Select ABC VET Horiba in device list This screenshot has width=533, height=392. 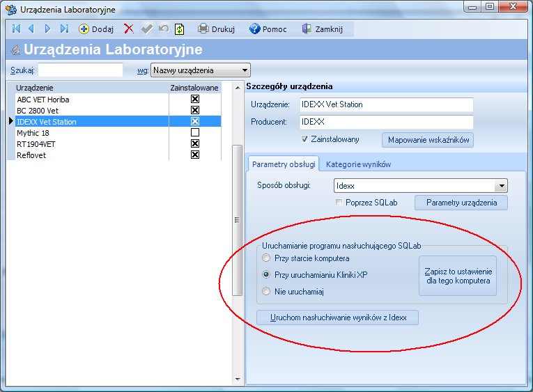click(92, 100)
